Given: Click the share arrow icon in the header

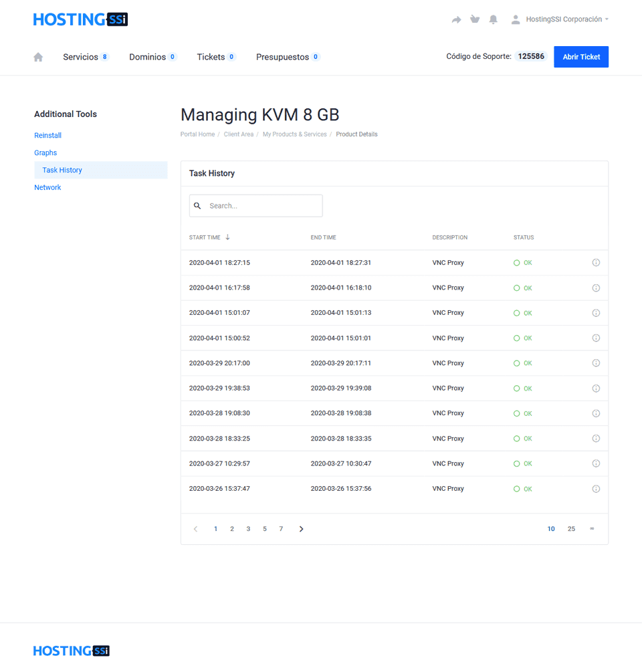Looking at the screenshot, I should (x=456, y=19).
